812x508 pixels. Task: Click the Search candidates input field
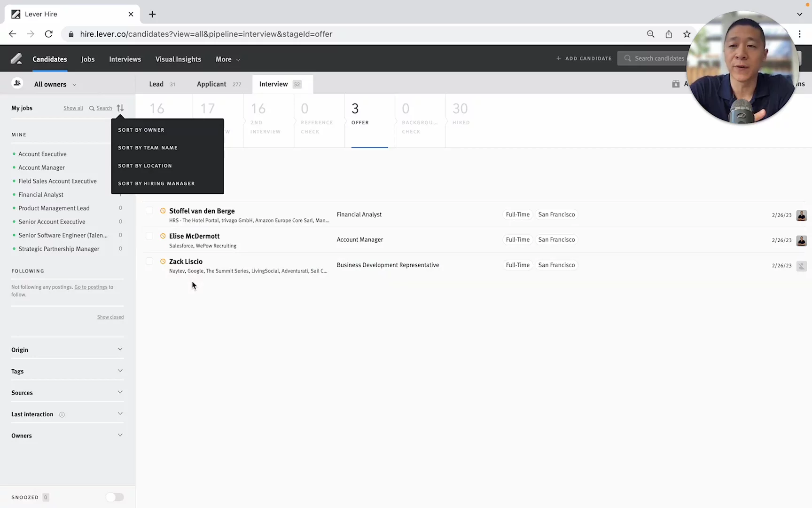pos(659,58)
